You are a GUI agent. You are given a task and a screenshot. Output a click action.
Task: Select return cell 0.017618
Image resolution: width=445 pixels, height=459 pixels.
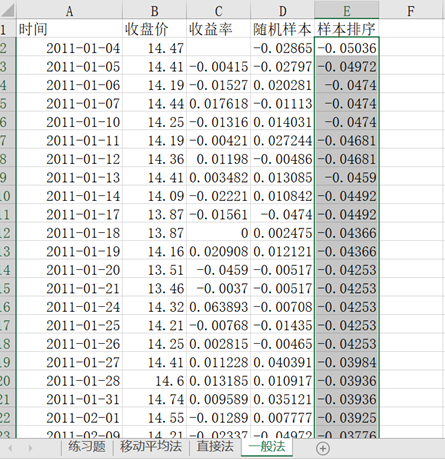(x=218, y=103)
